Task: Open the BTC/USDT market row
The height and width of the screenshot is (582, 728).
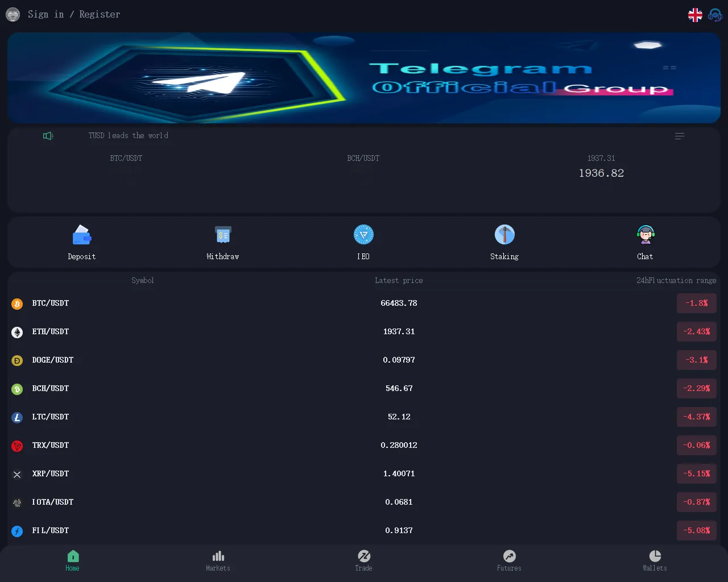Action: (364, 304)
